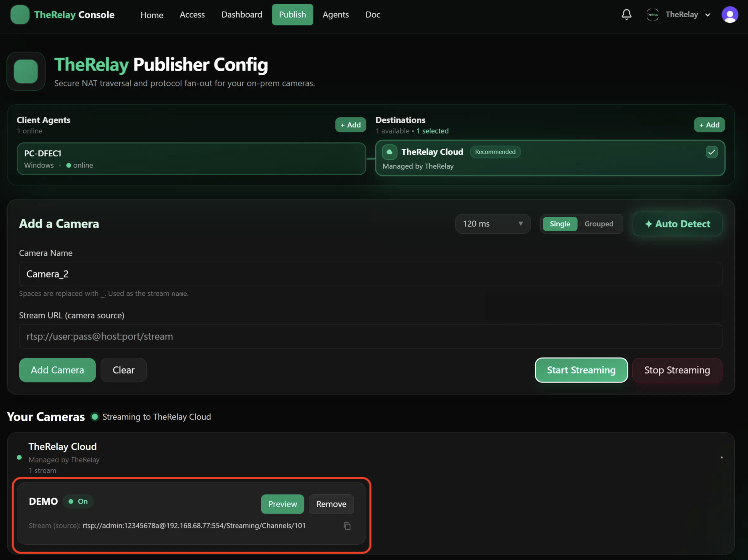Select the Publish tab

pyautogui.click(x=292, y=15)
